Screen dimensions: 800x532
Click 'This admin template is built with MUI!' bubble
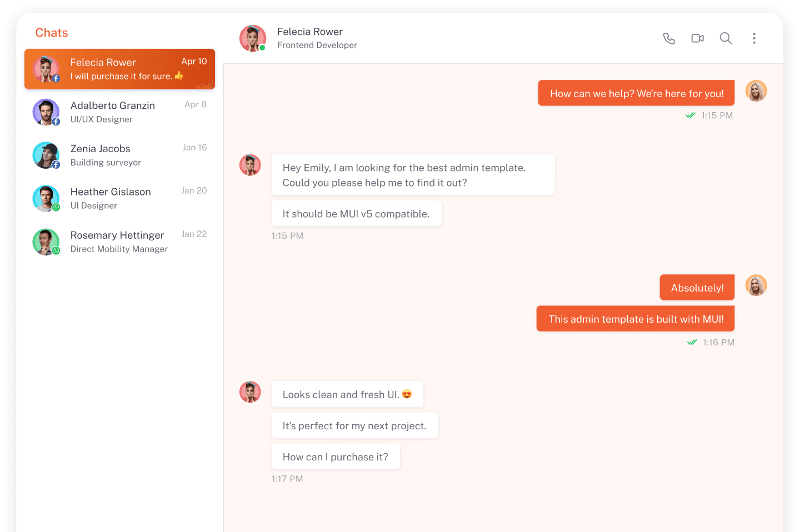click(x=635, y=319)
